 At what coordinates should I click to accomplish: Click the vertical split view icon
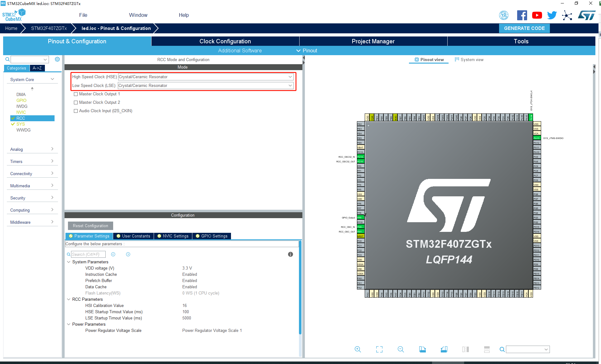(x=465, y=349)
